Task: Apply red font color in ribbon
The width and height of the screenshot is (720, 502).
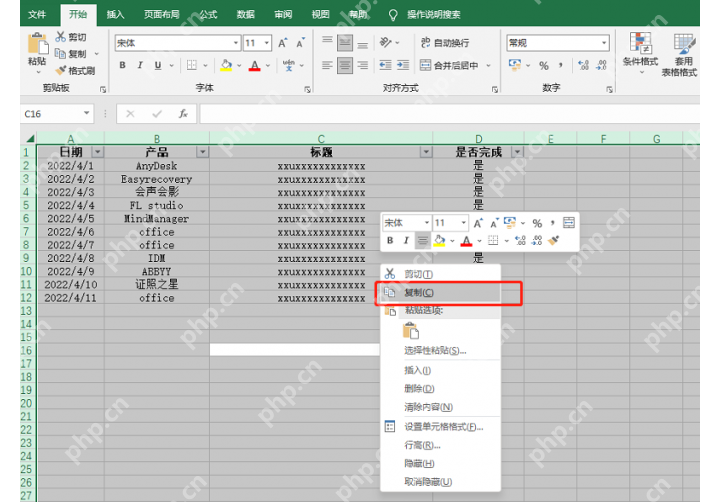Action: 254,65
